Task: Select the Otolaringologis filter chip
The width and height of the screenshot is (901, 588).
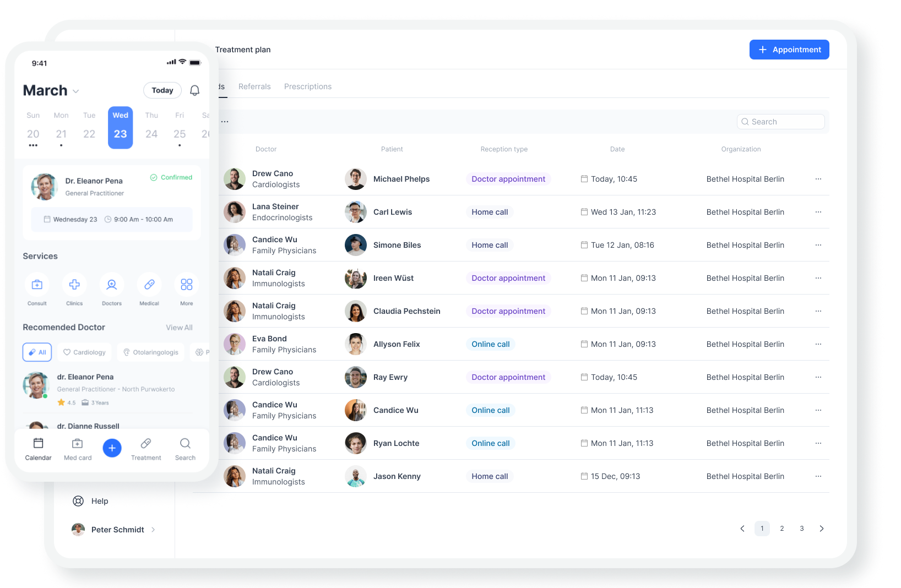Action: tap(151, 352)
